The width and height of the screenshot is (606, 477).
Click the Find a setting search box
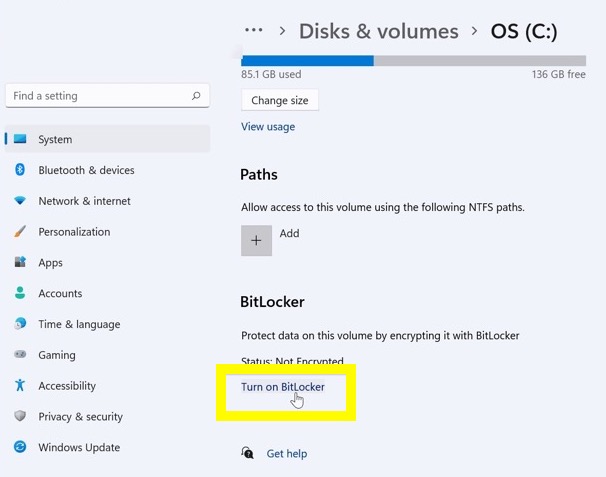pos(97,96)
